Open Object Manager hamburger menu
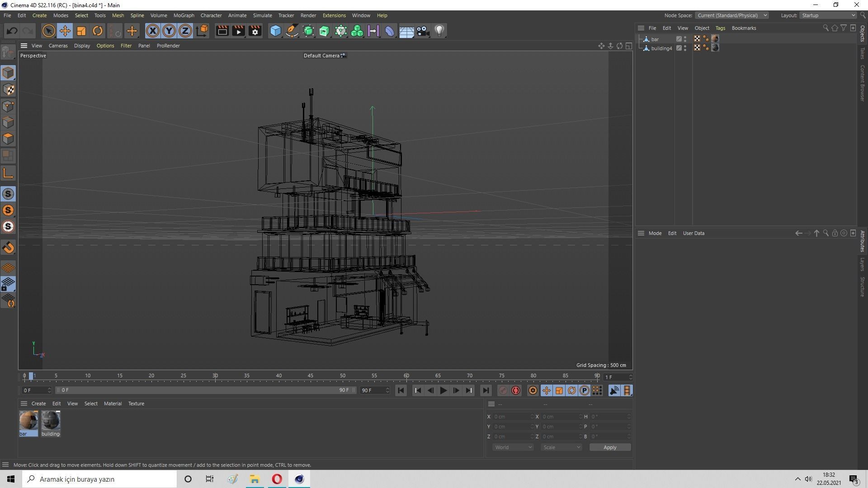This screenshot has width=868, height=488. pyautogui.click(x=641, y=28)
